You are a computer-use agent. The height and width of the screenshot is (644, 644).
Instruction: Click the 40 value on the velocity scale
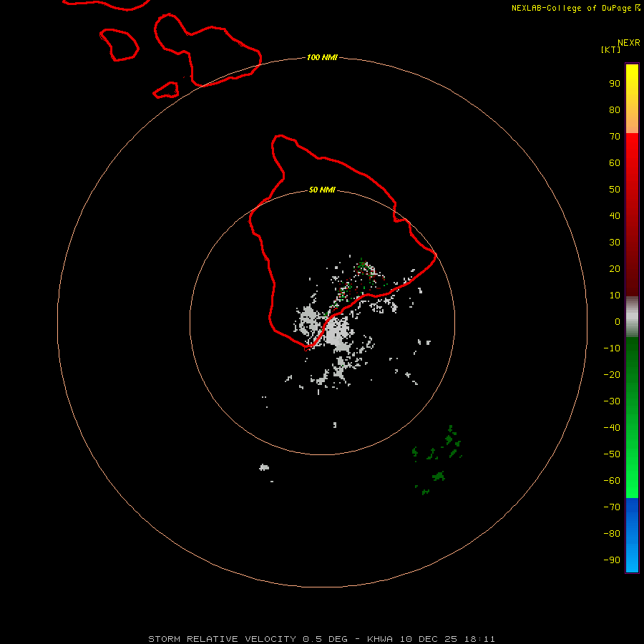pyautogui.click(x=615, y=215)
